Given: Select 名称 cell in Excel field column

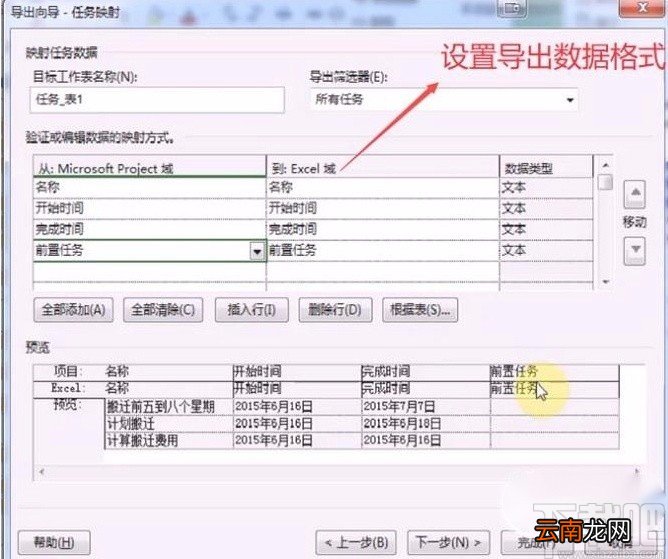Looking at the screenshot, I should (x=383, y=188).
